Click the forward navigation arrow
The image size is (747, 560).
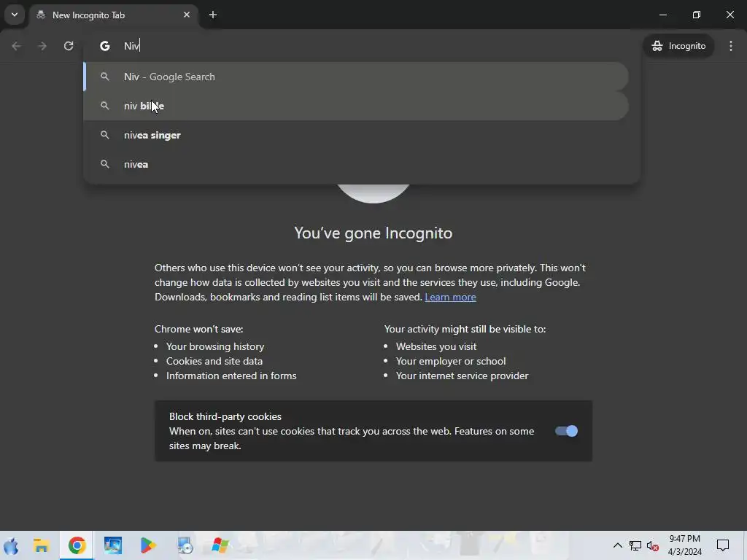point(42,46)
